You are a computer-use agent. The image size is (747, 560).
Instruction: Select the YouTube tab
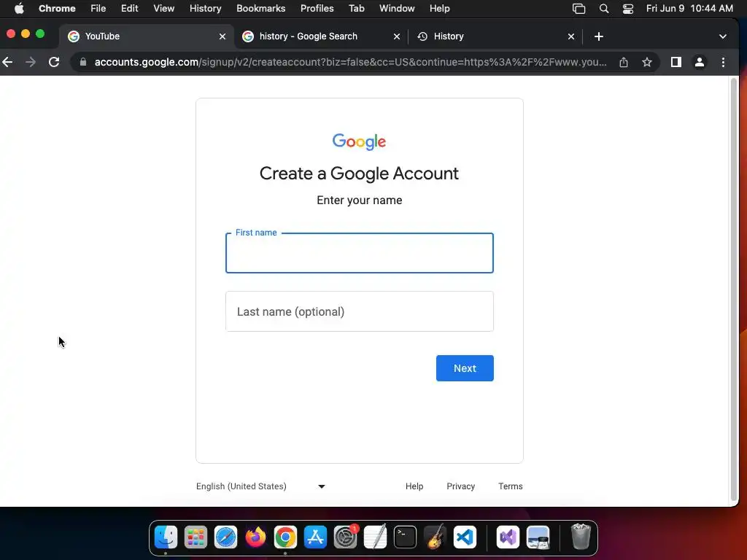click(147, 36)
